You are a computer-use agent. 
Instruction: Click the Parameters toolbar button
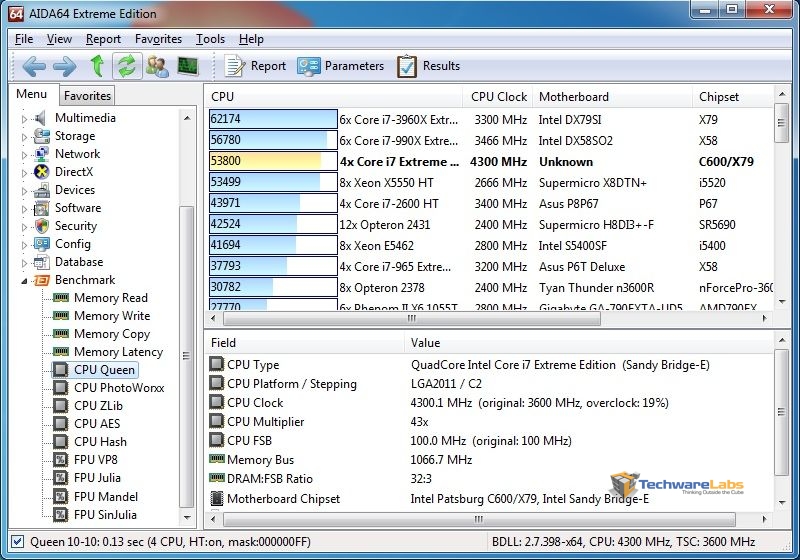(341, 67)
